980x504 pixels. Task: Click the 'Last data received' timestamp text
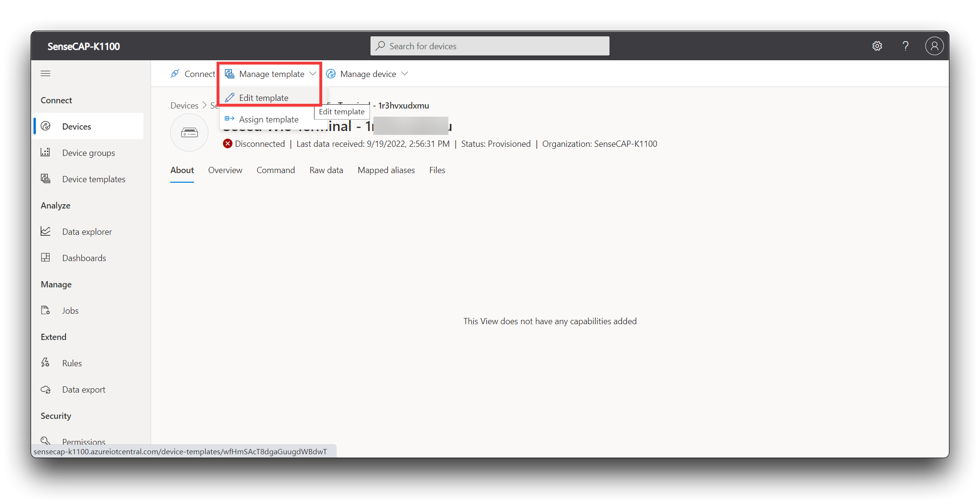pos(373,144)
